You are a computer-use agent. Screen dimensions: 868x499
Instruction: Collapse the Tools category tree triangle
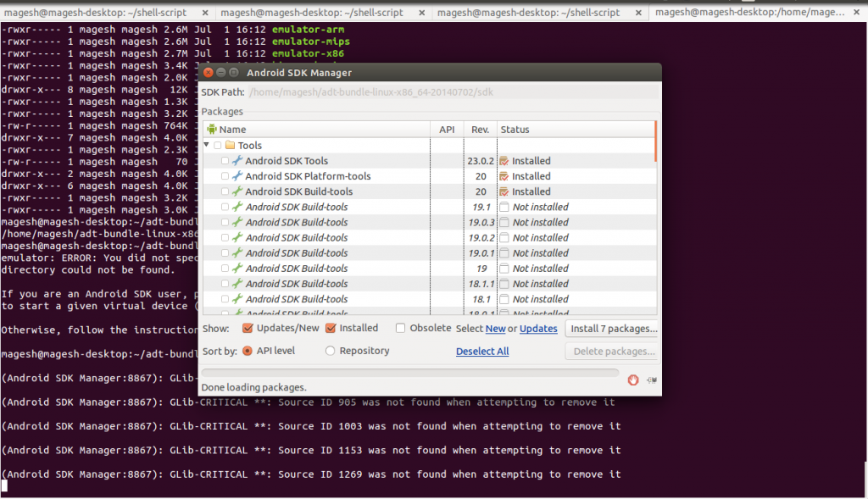[206, 145]
